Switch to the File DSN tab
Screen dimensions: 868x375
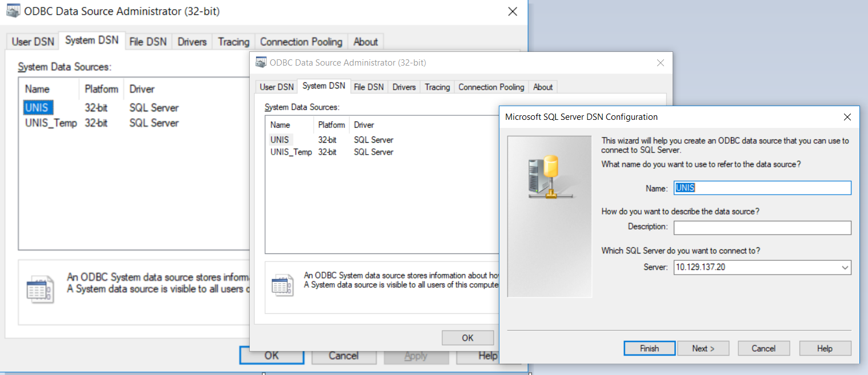tap(369, 86)
